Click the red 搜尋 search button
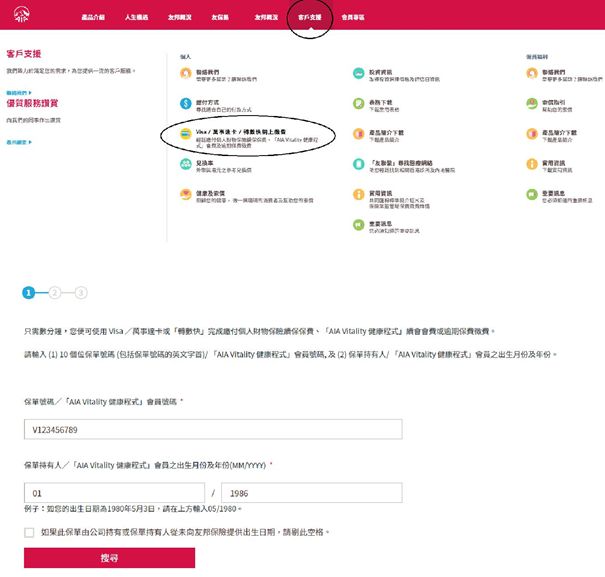Image resolution: width=605 pixels, height=577 pixels. pos(109,558)
